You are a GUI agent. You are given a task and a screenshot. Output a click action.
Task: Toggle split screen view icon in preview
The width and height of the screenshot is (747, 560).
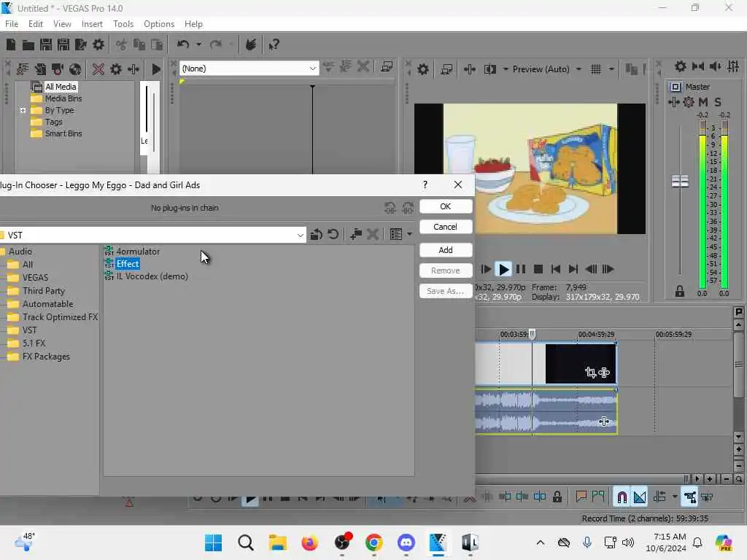pos(489,69)
